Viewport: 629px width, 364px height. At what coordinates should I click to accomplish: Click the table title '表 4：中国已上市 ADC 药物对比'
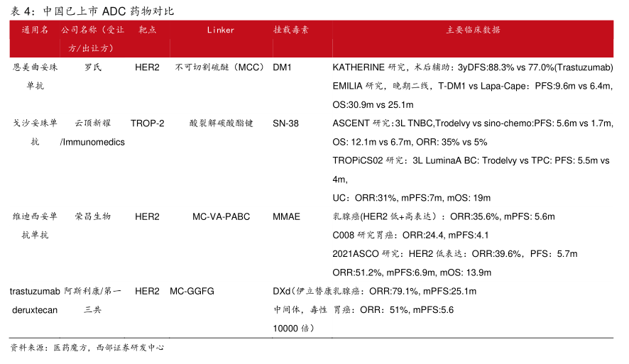tap(93, 11)
